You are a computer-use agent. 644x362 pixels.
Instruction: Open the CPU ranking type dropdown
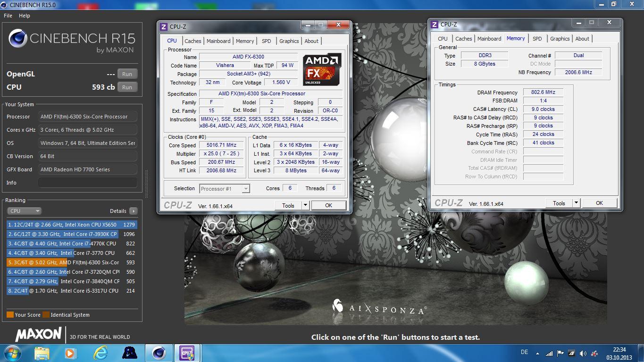click(x=24, y=211)
